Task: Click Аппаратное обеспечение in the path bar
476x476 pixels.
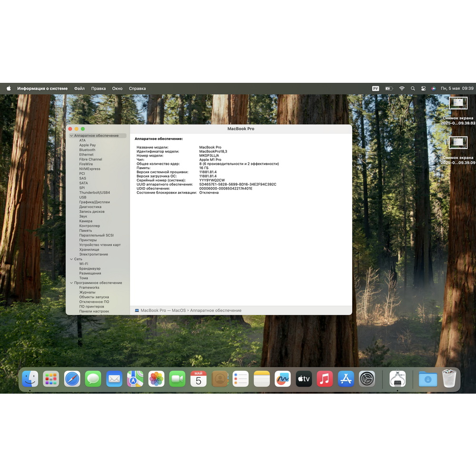Action: (x=216, y=310)
